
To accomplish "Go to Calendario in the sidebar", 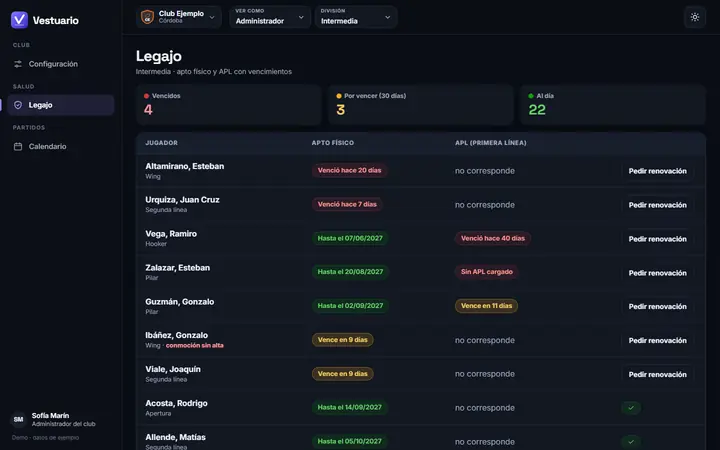I will click(61, 146).
